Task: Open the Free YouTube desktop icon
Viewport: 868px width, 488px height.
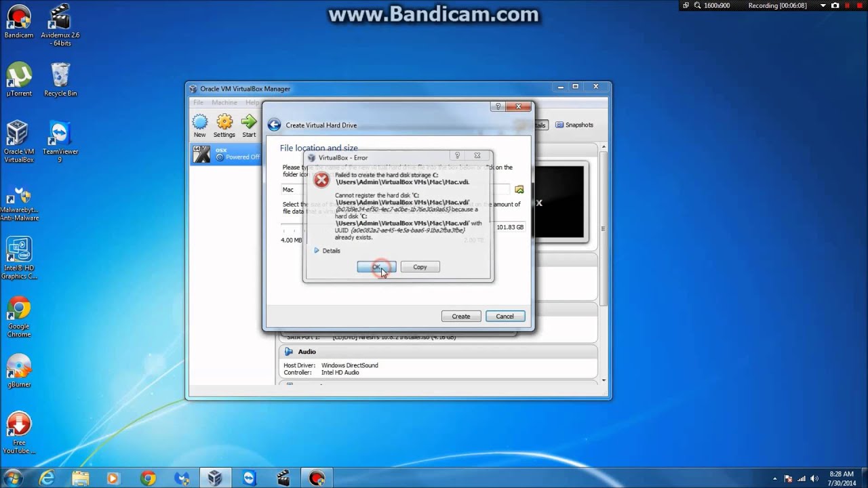Action: click(x=19, y=434)
